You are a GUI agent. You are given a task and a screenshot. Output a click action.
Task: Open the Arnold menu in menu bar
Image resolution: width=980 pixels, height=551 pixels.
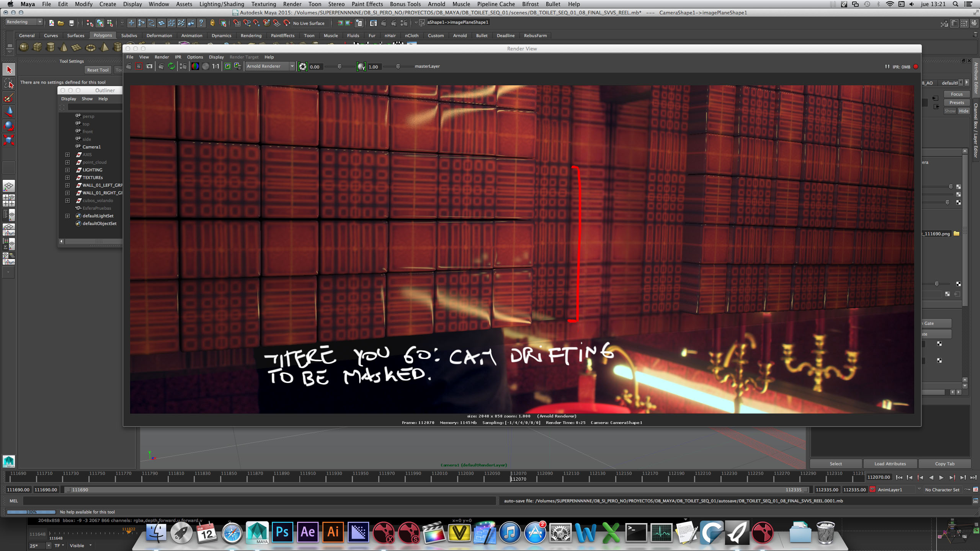click(x=436, y=4)
